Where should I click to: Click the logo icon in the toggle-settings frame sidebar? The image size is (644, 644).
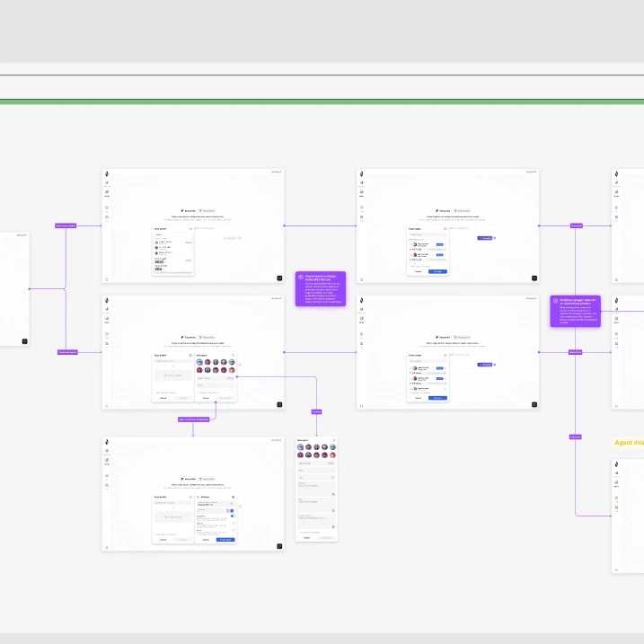click(107, 442)
